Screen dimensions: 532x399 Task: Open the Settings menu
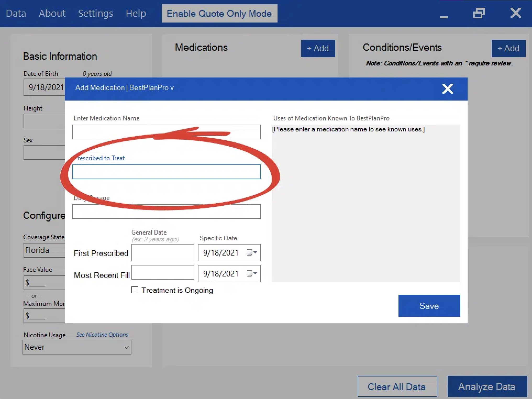pyautogui.click(x=96, y=13)
